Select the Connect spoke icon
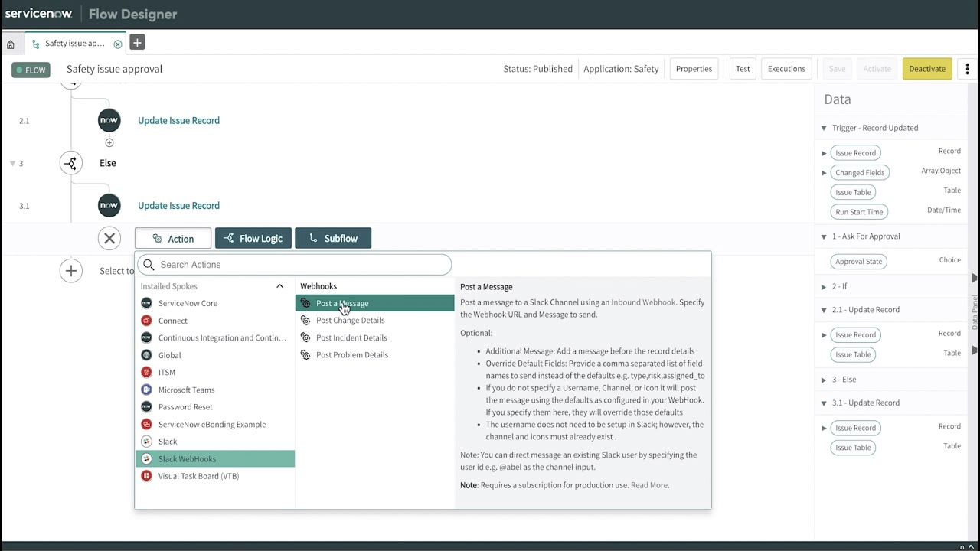The width and height of the screenshot is (980, 551). [x=147, y=321]
